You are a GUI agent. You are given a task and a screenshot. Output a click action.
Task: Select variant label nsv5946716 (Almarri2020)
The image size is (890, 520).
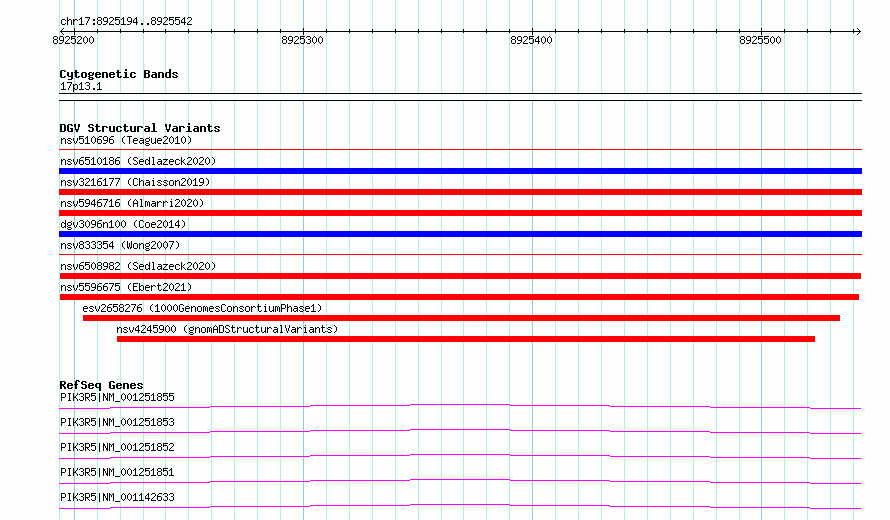[132, 203]
